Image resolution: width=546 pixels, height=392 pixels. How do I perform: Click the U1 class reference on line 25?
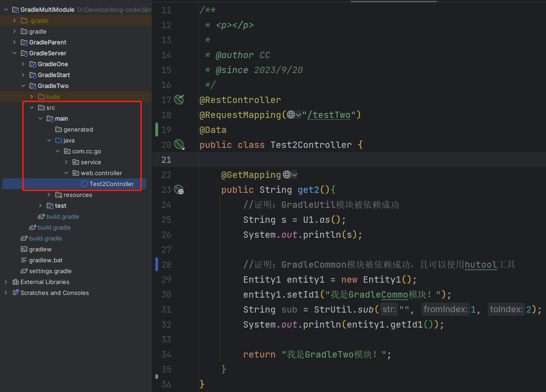pyautogui.click(x=308, y=220)
